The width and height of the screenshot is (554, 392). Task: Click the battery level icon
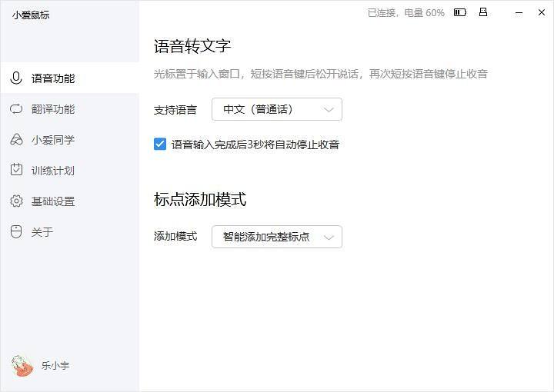tap(459, 13)
